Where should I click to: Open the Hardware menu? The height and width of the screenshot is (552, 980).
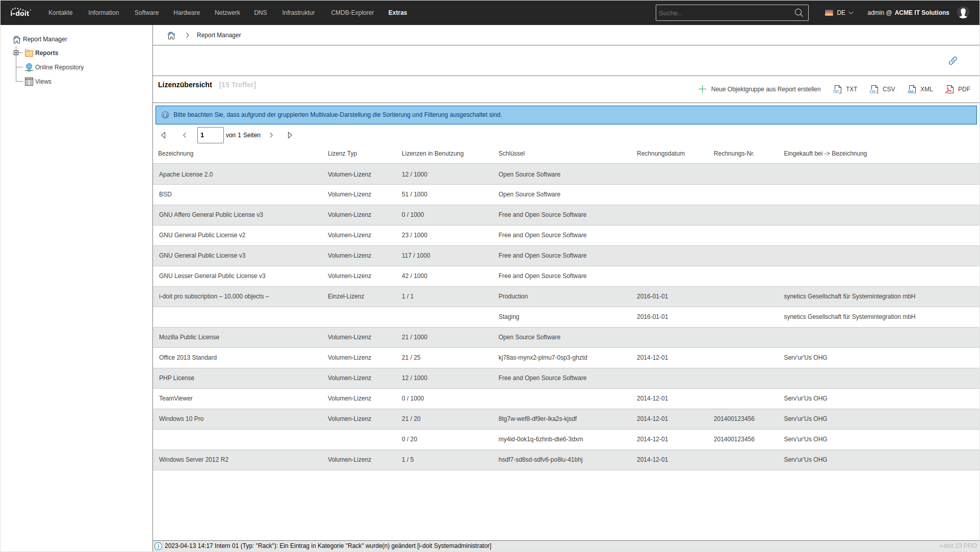(x=187, y=13)
